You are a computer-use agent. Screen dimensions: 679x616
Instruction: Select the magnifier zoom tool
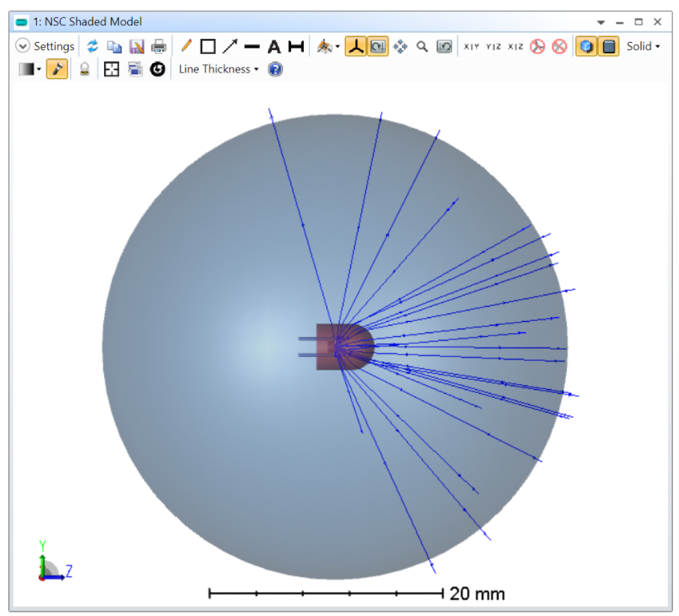(x=422, y=46)
